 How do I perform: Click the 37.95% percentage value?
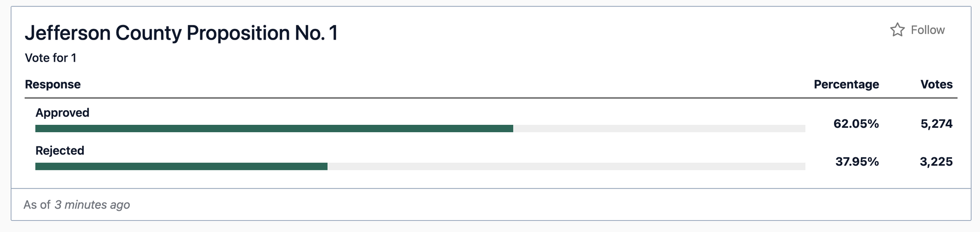(857, 162)
